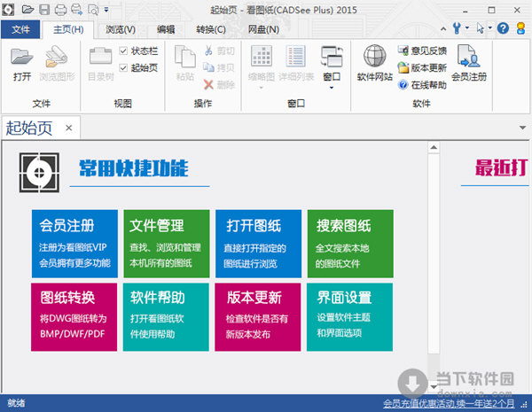
Task: Click the 版本更新 ribbon button
Action: point(422,68)
